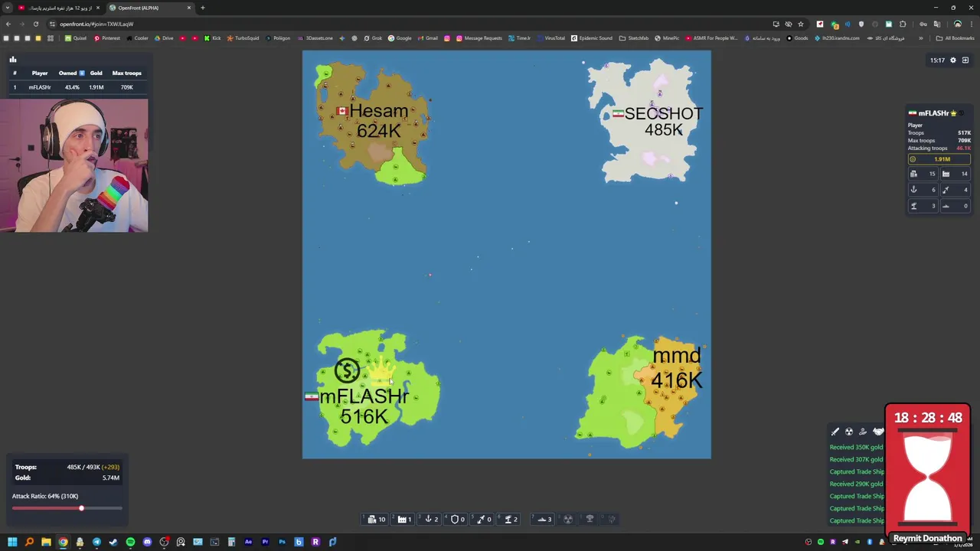Select the MIRV build button
Viewport: 980px width, 551px height.
(611, 520)
